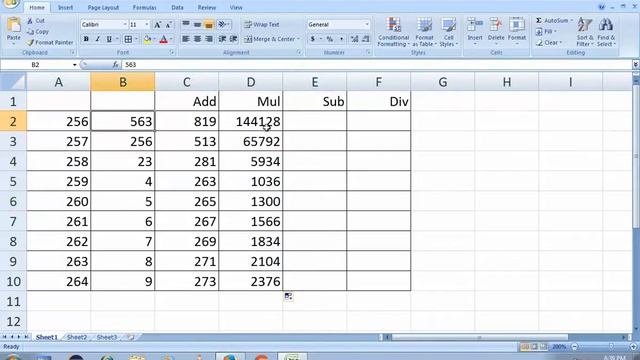Open font color dropdown arrow
640x360 pixels.
(171, 39)
